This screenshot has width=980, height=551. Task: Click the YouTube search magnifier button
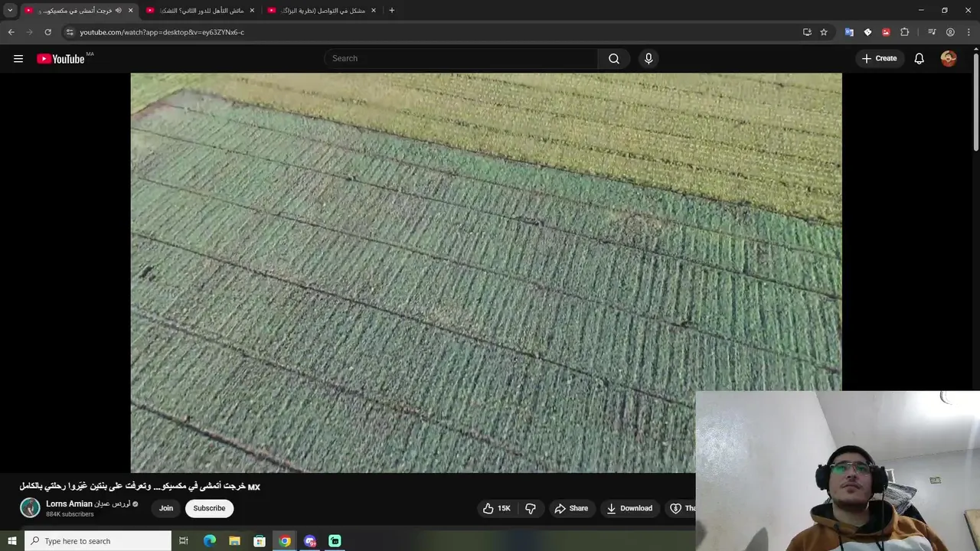614,59
